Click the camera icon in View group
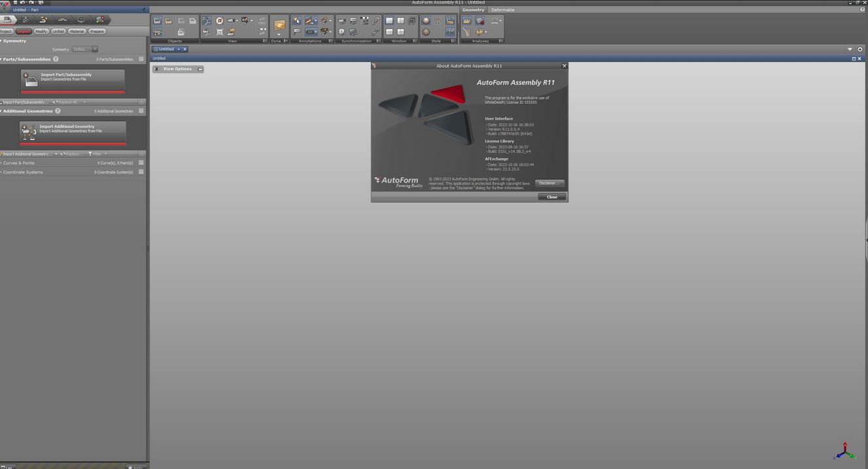 click(231, 21)
